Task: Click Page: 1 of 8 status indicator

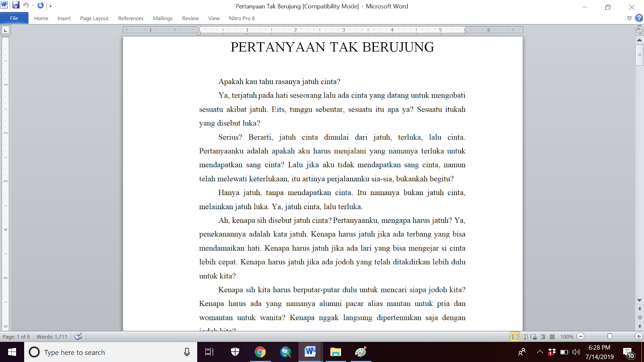Action: (x=17, y=337)
